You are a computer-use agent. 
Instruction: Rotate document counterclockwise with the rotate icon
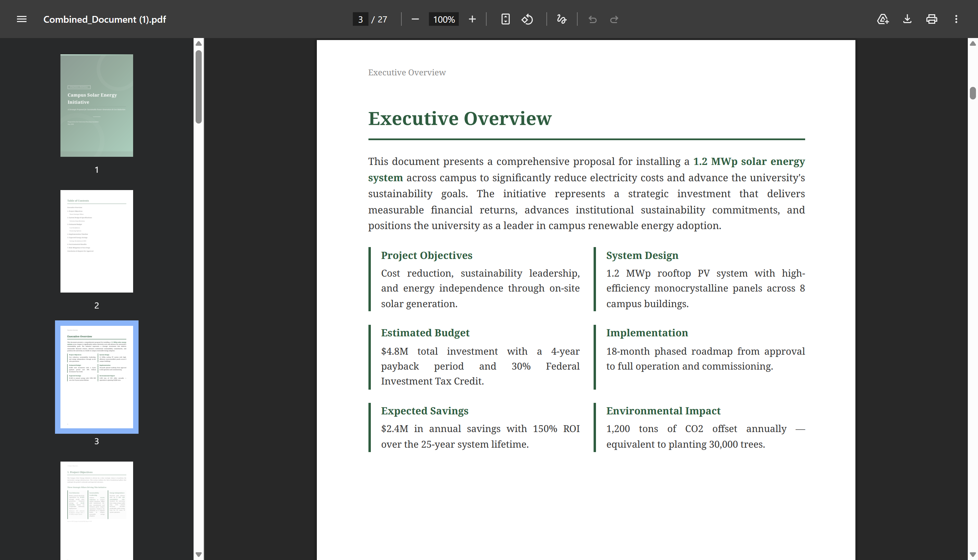(527, 19)
